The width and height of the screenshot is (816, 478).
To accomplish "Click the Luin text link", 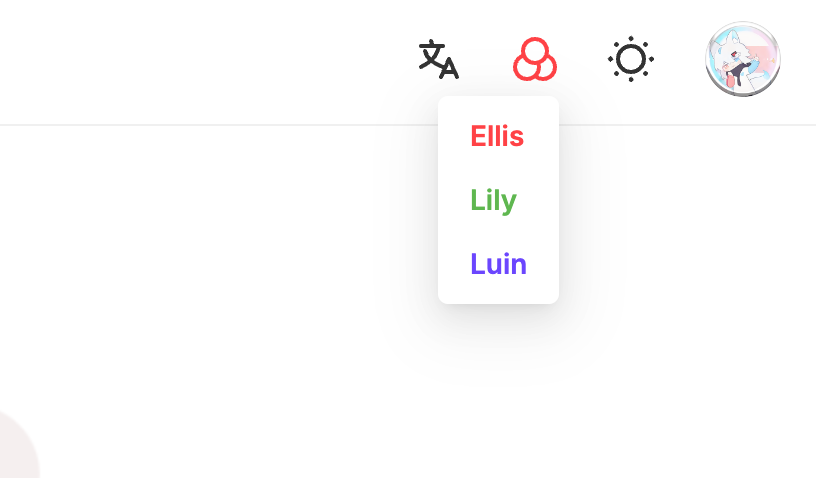I will click(x=498, y=264).
